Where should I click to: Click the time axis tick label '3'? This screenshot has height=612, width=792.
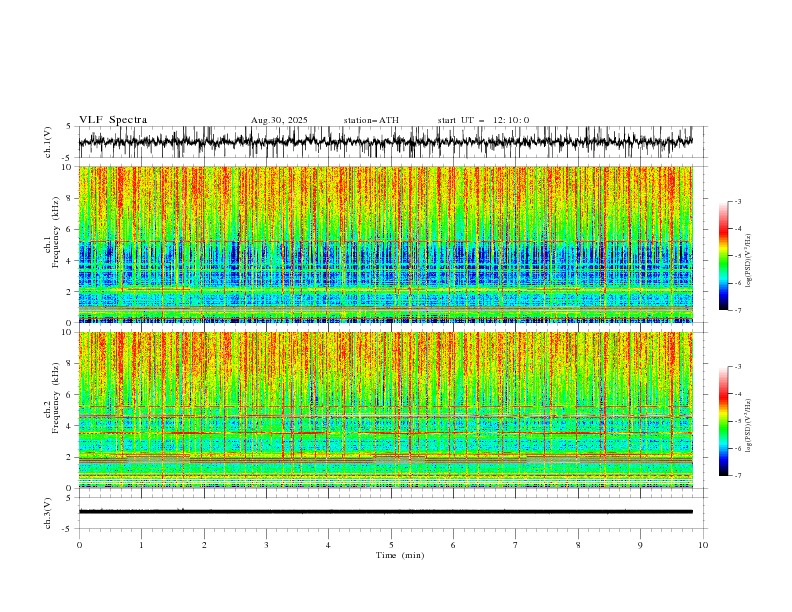(x=266, y=545)
